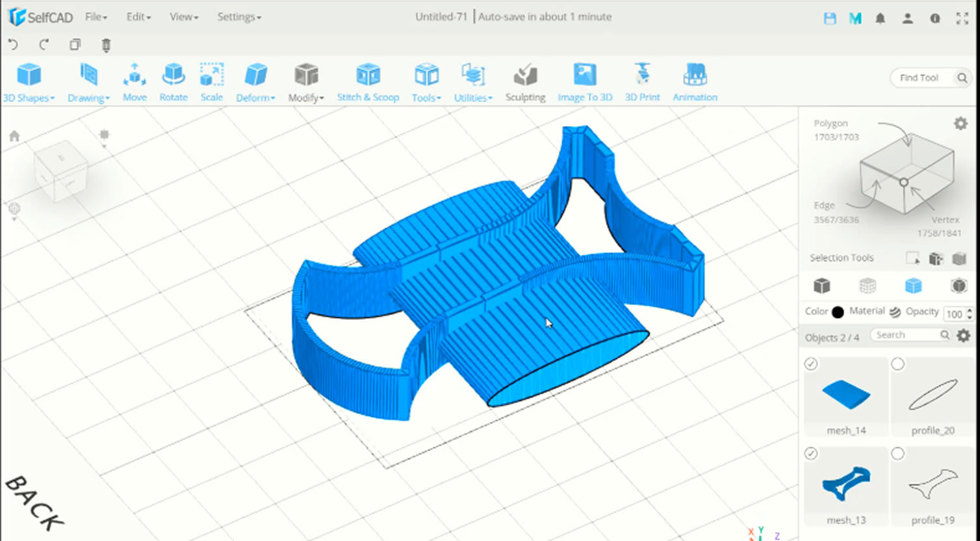Open the camera target icon under home

pyautogui.click(x=14, y=209)
